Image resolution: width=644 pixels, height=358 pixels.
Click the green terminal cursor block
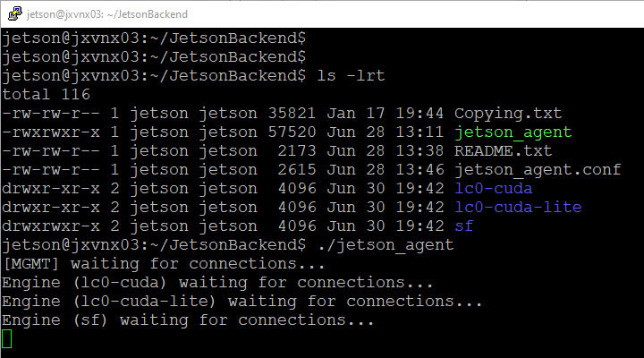(x=7, y=339)
